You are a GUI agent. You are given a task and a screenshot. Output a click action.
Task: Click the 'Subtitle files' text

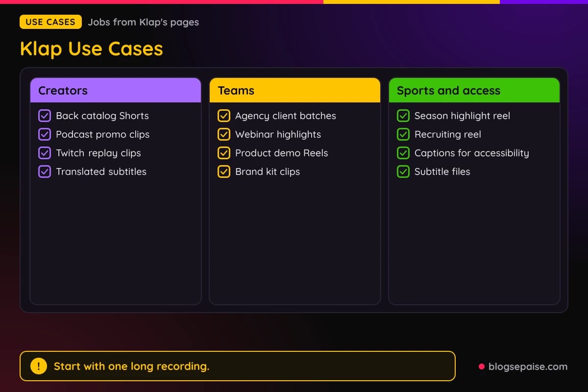442,171
